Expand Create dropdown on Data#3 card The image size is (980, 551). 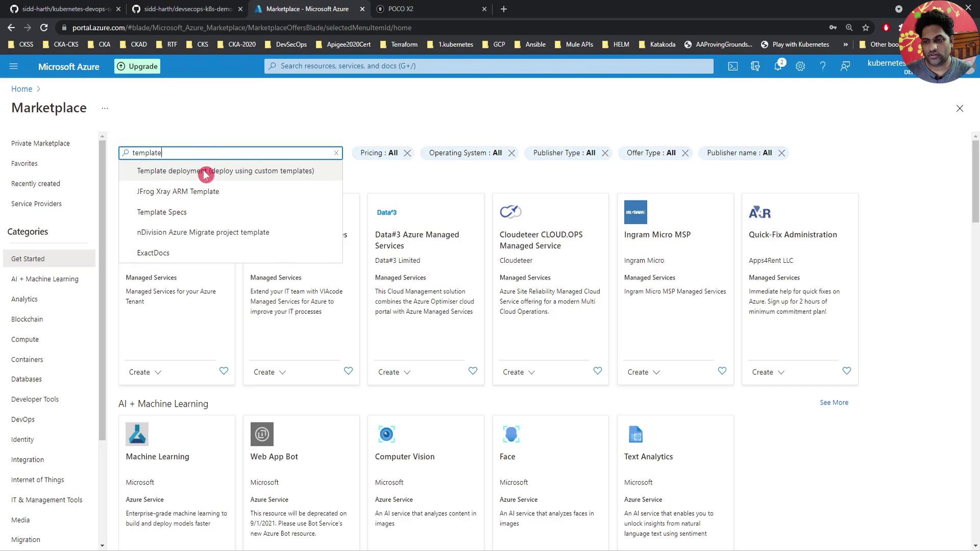click(x=394, y=372)
